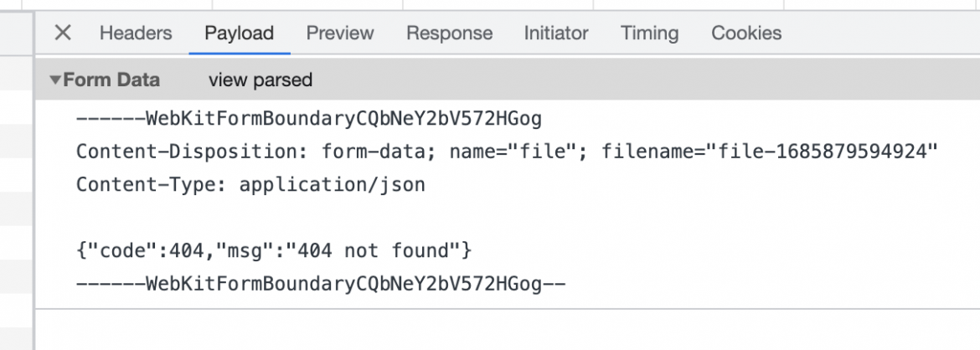This screenshot has height=350, width=980.
Task: Click the opening WebKitFormBoundary line
Action: tap(309, 118)
